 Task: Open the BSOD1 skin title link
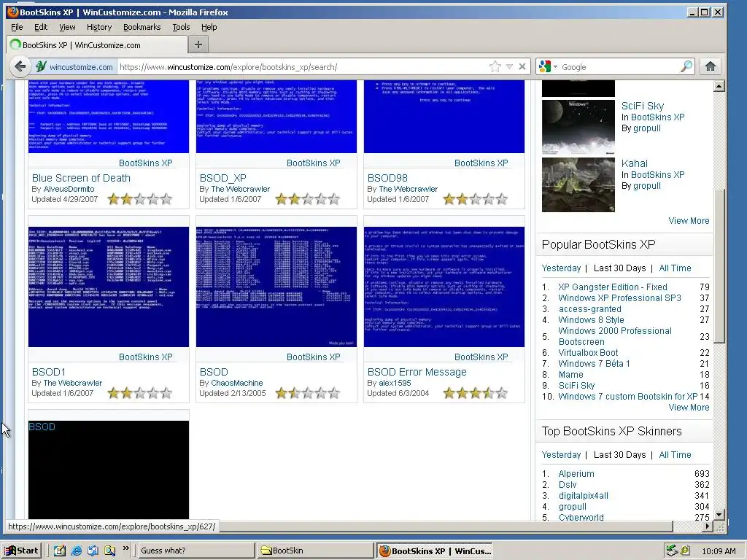pos(49,372)
